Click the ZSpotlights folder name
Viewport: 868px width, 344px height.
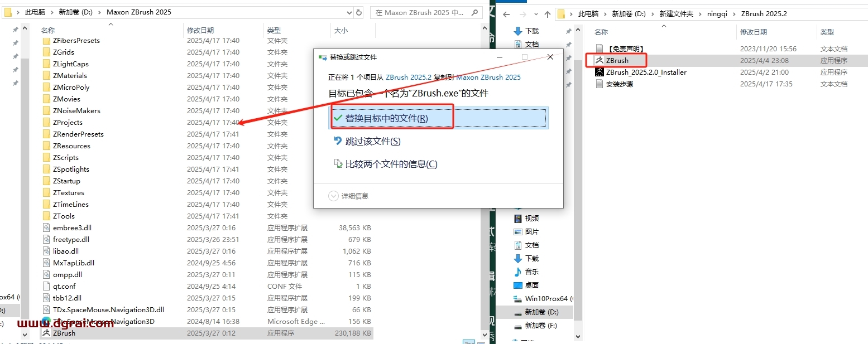(71, 169)
